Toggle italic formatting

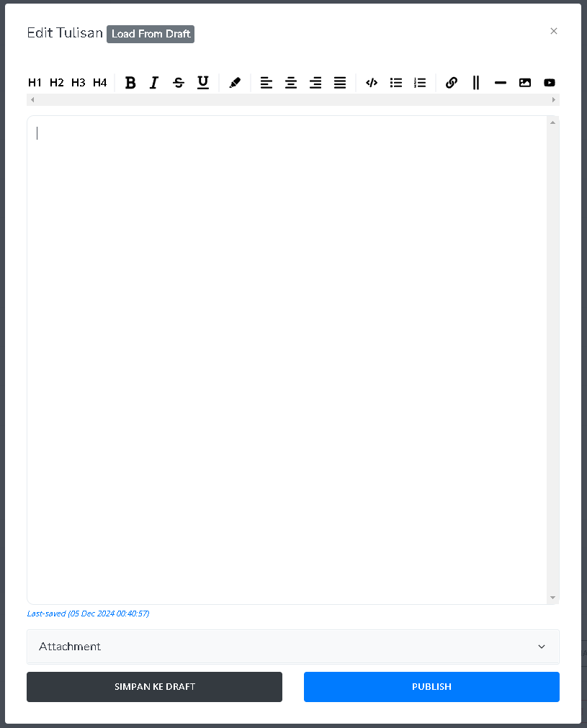coord(154,83)
